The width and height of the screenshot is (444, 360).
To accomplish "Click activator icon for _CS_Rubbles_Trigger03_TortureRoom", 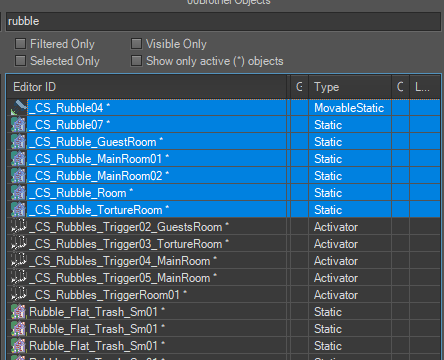I will click(19, 244).
